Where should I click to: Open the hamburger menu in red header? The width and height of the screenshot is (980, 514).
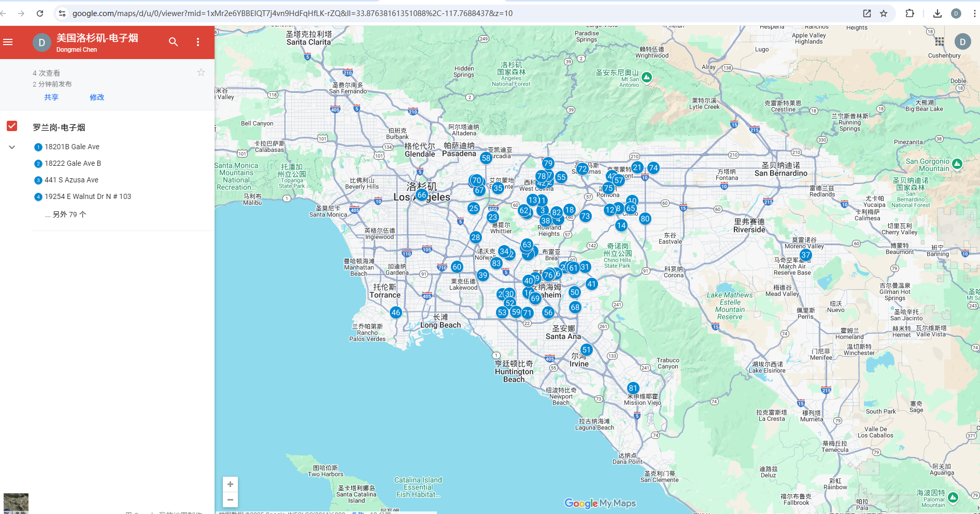pyautogui.click(x=8, y=42)
